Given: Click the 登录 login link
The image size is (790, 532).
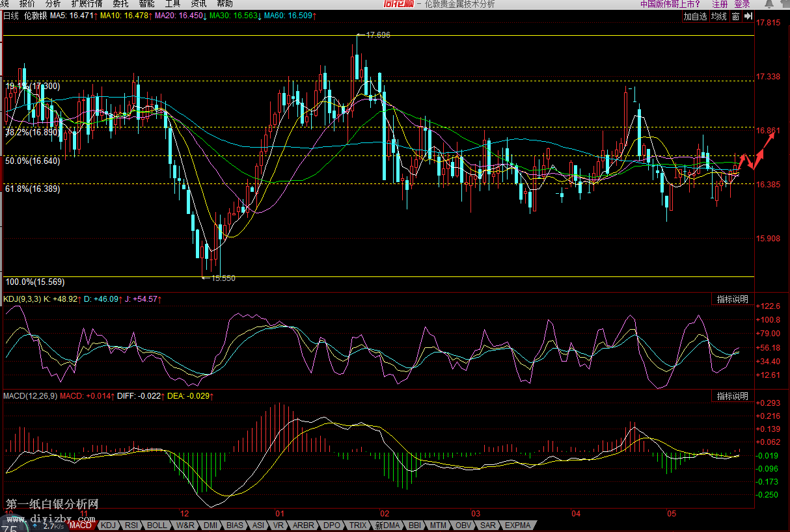Looking at the screenshot, I should click(742, 4).
